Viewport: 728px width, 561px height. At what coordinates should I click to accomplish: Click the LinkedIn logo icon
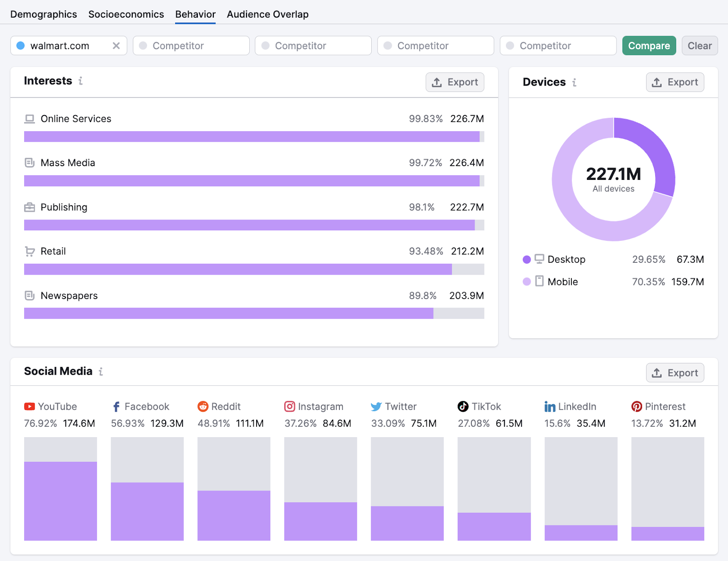pyautogui.click(x=550, y=406)
